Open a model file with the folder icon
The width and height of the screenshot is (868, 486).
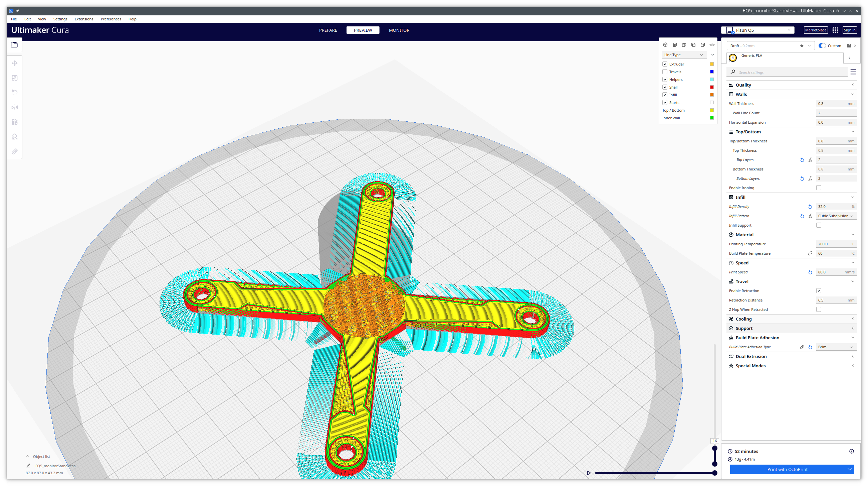point(14,45)
